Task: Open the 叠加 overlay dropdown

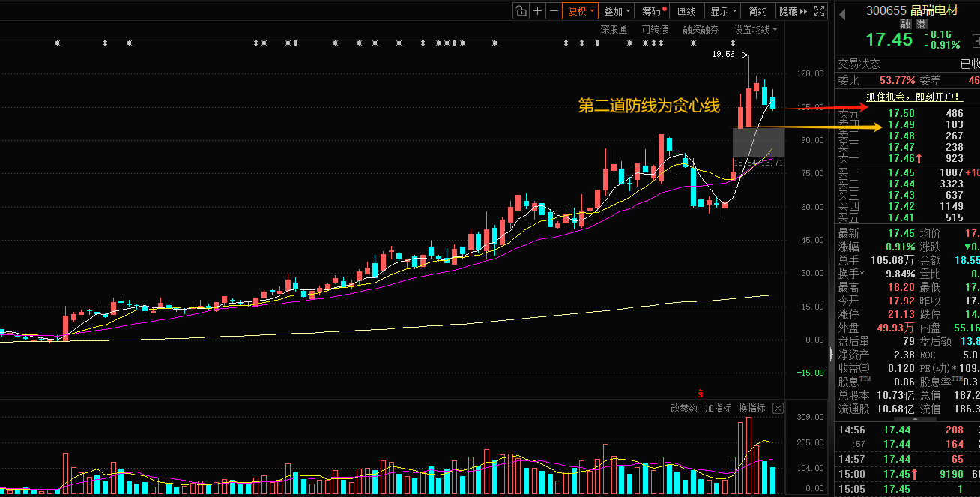Action: 617,11
